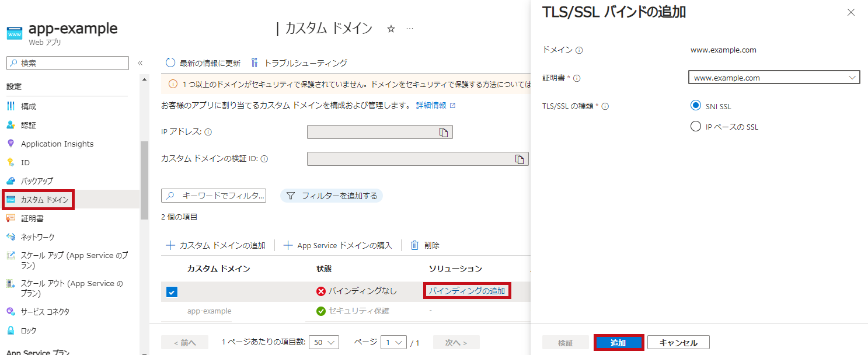Click the 追加 button in the panel
868x355 pixels.
(618, 343)
